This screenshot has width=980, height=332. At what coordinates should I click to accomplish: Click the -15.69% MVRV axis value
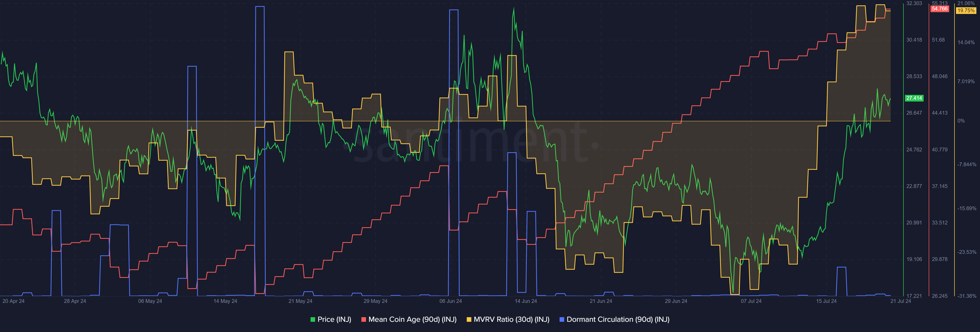tap(967, 209)
